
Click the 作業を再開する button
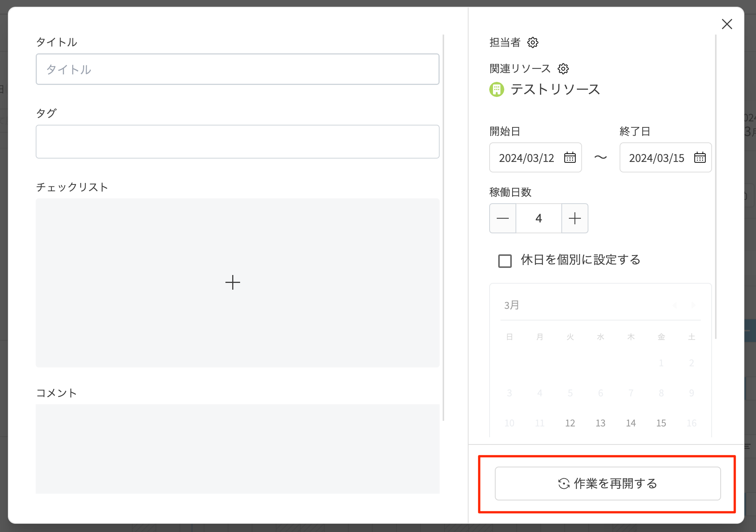[x=607, y=484]
